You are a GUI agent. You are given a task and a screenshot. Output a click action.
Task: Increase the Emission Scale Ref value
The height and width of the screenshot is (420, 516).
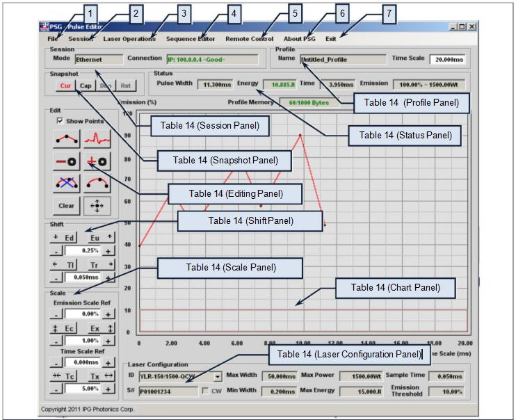[108, 314]
